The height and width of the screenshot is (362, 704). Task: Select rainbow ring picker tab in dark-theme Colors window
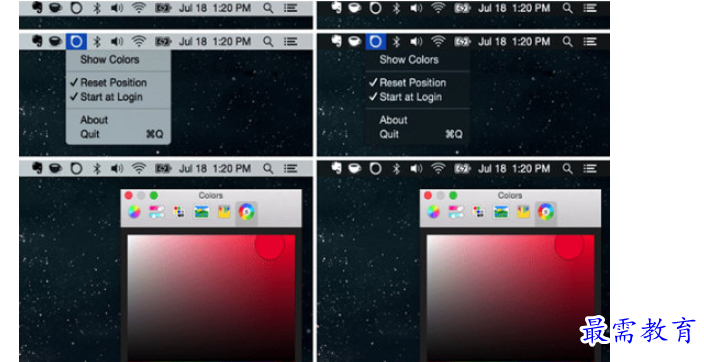coord(545,212)
